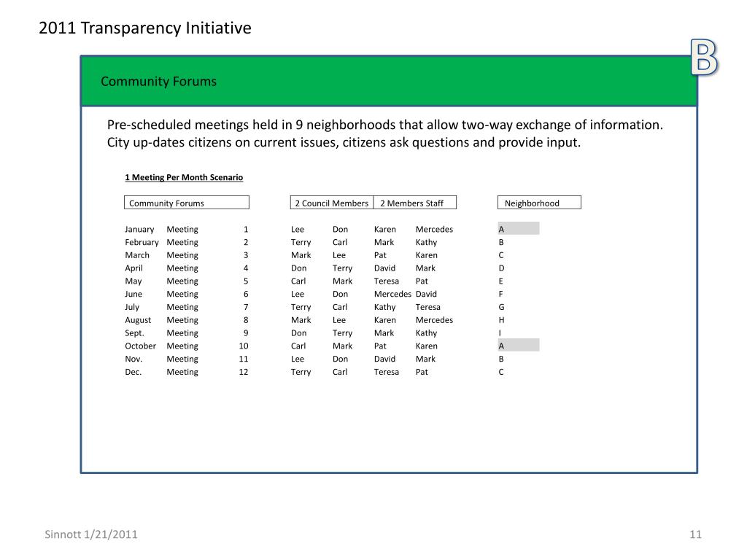747x560 pixels.
Task: Select neighborhood letter H in August row
Action: point(501,320)
